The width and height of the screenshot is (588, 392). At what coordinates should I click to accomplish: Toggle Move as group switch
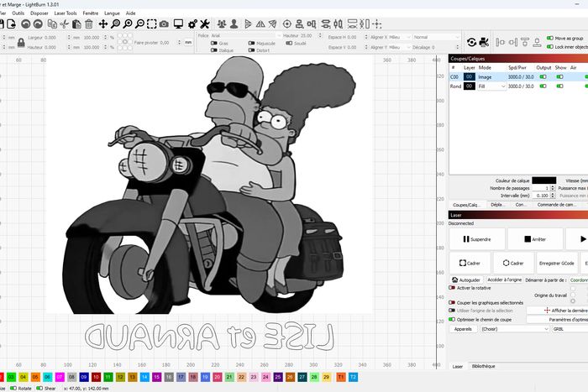click(550, 39)
